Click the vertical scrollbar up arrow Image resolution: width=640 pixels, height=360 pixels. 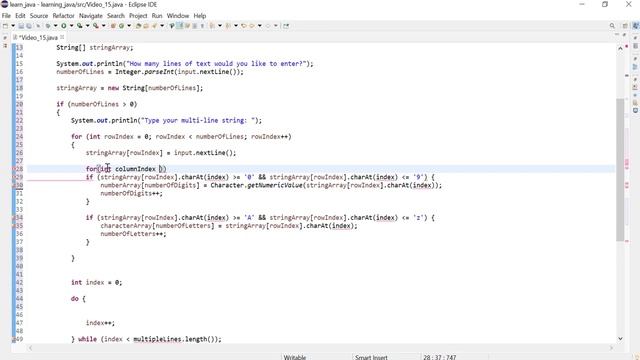(x=620, y=48)
